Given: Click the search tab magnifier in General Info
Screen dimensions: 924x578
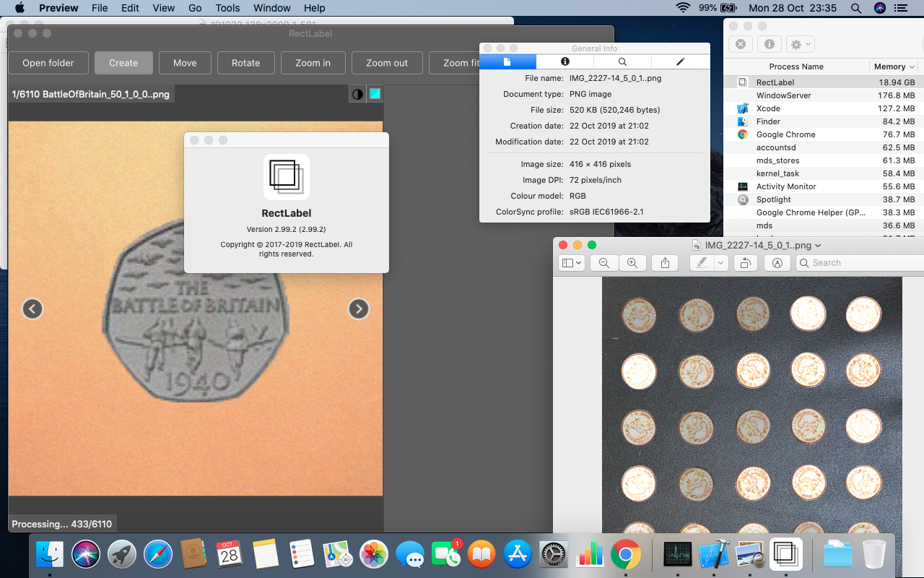Looking at the screenshot, I should (622, 62).
